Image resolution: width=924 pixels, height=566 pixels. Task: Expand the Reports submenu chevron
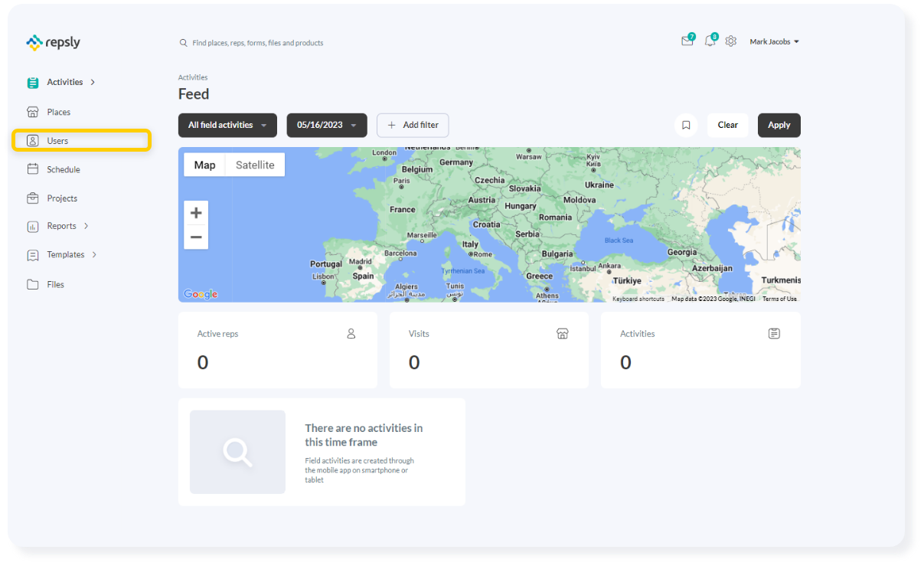point(86,226)
